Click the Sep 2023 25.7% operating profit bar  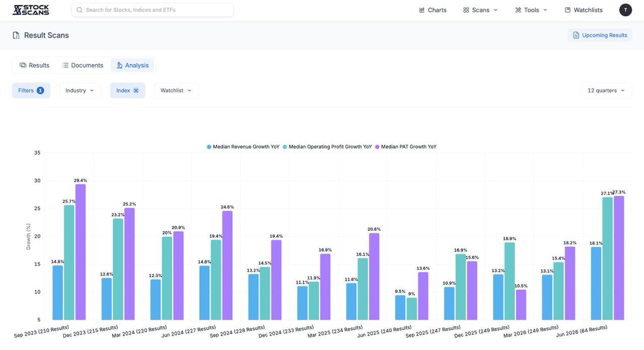tap(69, 262)
